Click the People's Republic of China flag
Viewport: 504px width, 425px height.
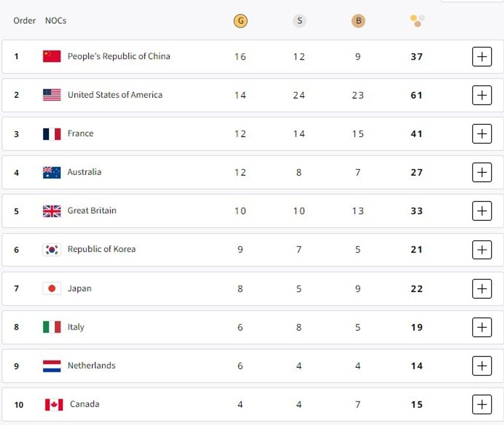coord(52,56)
